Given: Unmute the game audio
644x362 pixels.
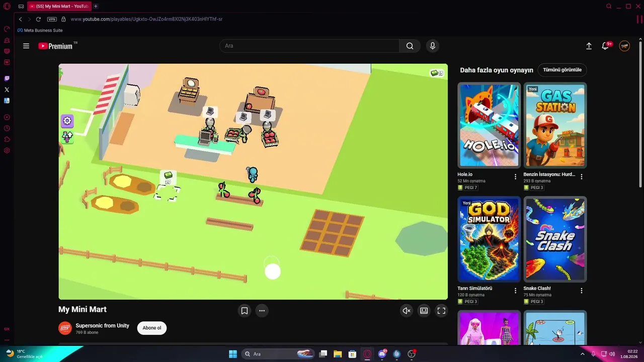Looking at the screenshot, I should pos(407,311).
